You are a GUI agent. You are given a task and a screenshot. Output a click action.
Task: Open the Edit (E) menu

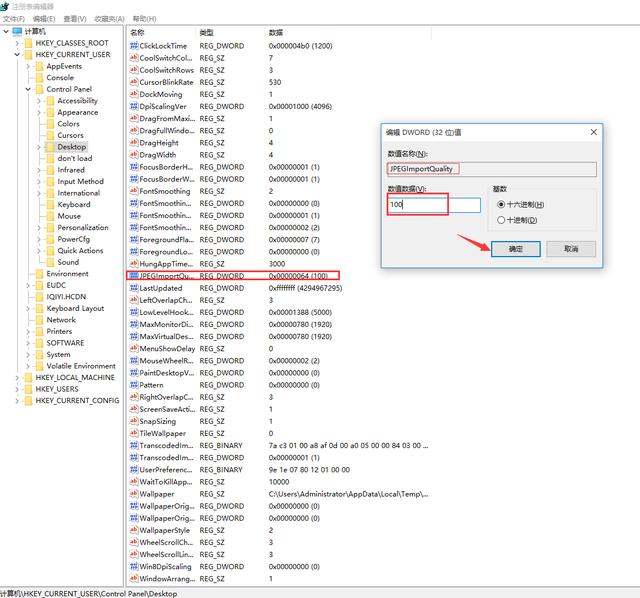(x=44, y=19)
